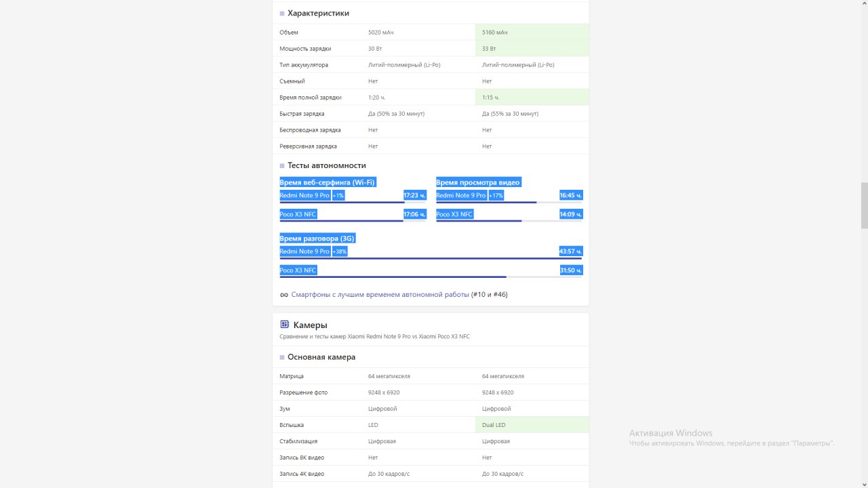Click the Основная камера subheading

[321, 357]
